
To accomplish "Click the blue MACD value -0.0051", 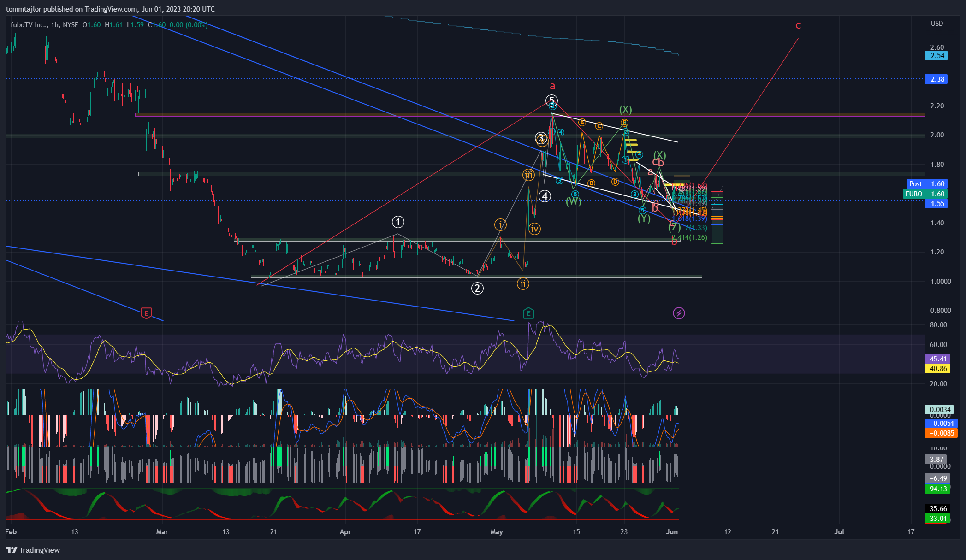I will tap(941, 424).
